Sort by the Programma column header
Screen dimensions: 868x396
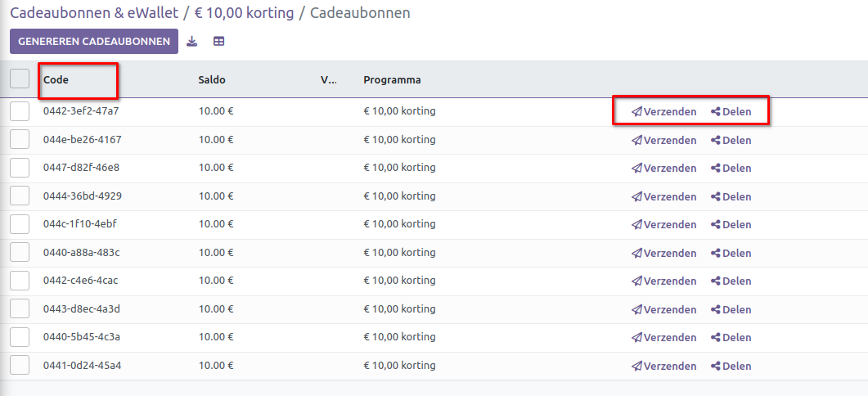[x=392, y=80]
